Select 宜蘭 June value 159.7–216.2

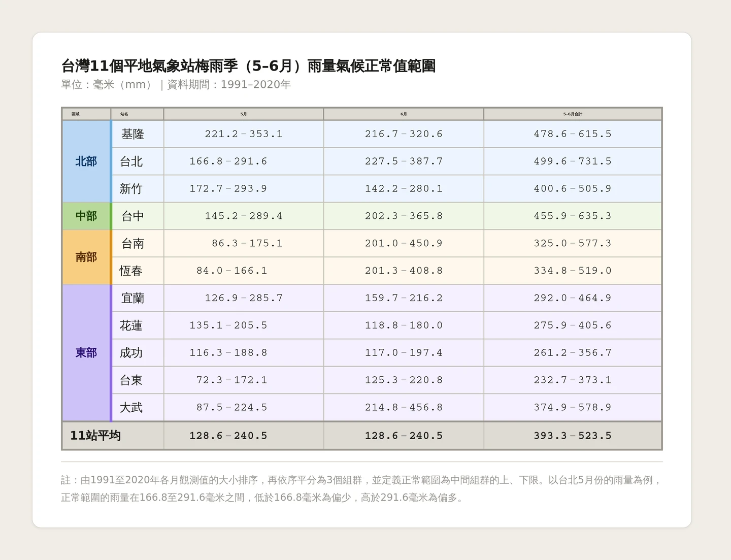[x=404, y=299]
